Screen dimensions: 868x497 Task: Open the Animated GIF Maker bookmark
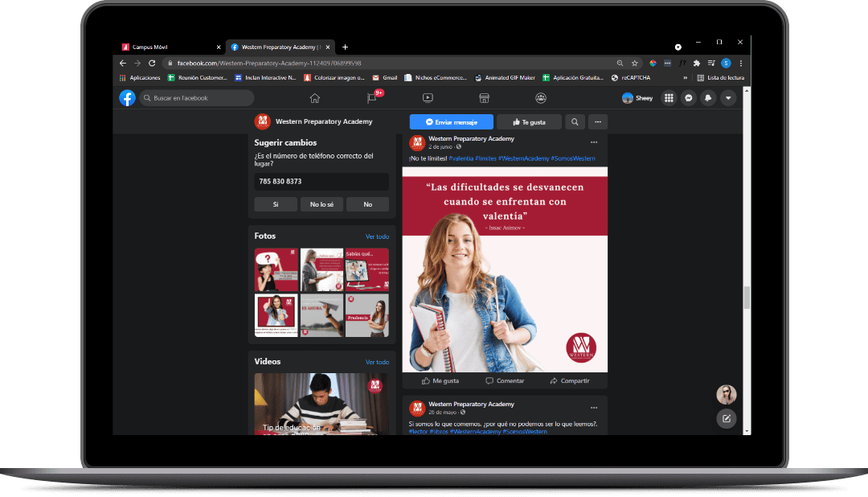tap(506, 78)
